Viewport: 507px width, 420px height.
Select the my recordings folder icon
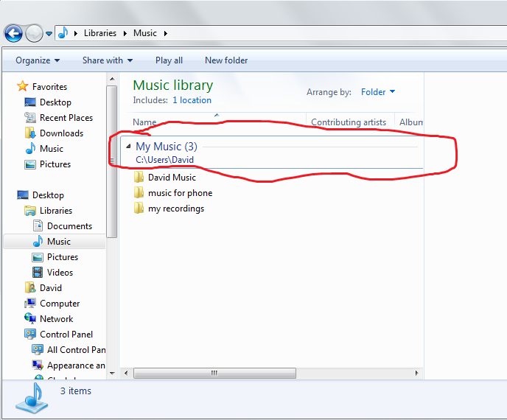139,209
